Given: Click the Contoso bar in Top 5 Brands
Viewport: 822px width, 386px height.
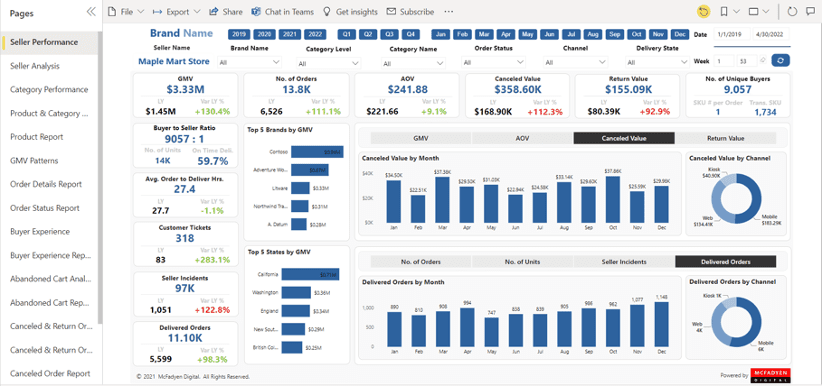Looking at the screenshot, I should [317, 152].
